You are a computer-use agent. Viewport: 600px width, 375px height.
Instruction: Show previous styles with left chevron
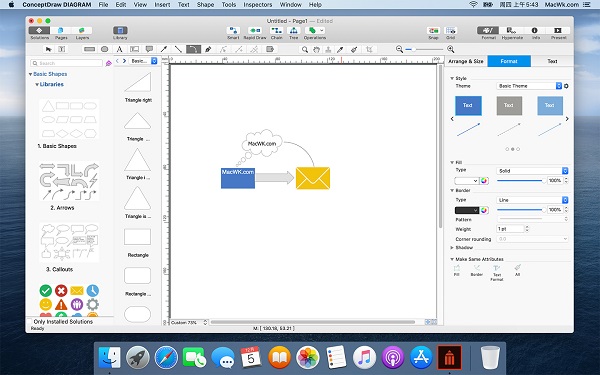[x=452, y=119]
